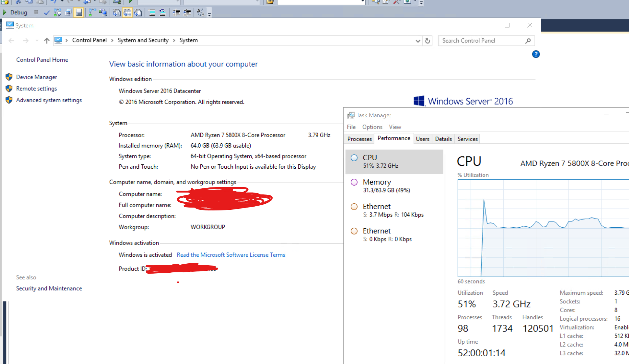Open the recent locations dropdown arrow

pos(37,41)
